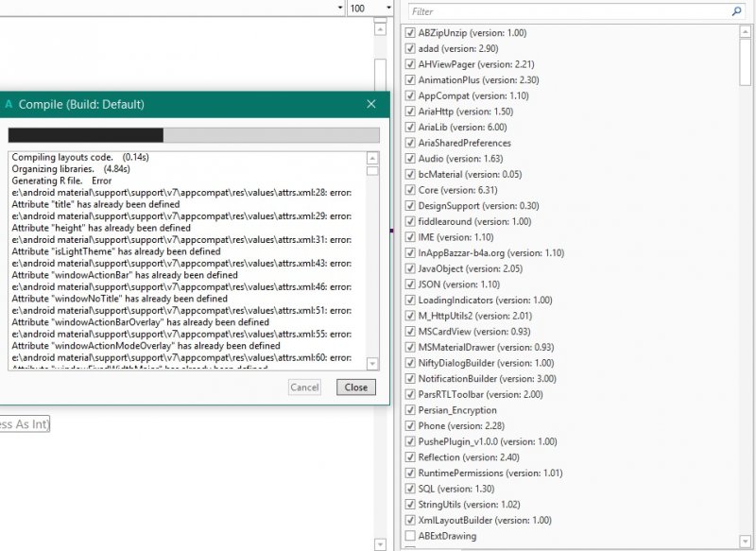Click the compile progress bar
Image resolution: width=756 pixels, height=551 pixels.
point(194,135)
